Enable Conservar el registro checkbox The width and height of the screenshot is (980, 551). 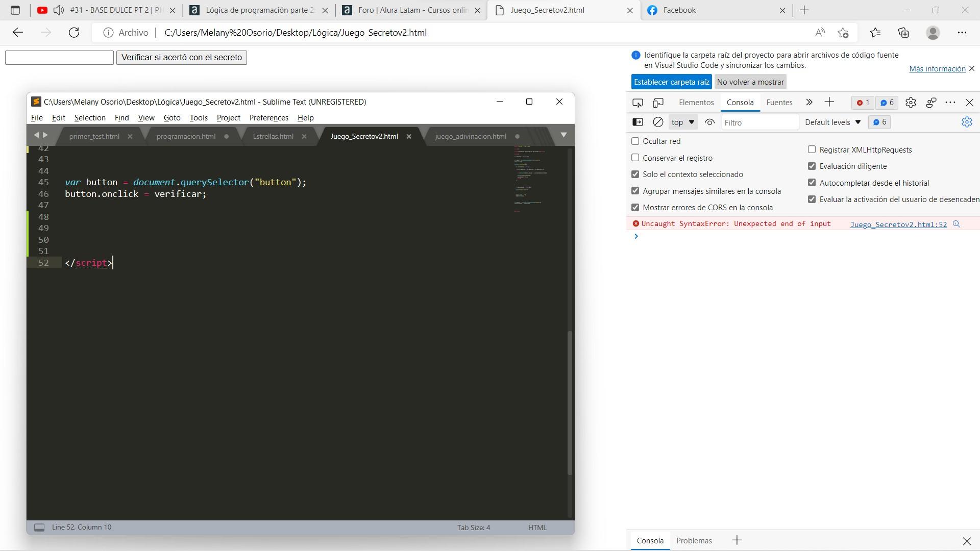635,158
